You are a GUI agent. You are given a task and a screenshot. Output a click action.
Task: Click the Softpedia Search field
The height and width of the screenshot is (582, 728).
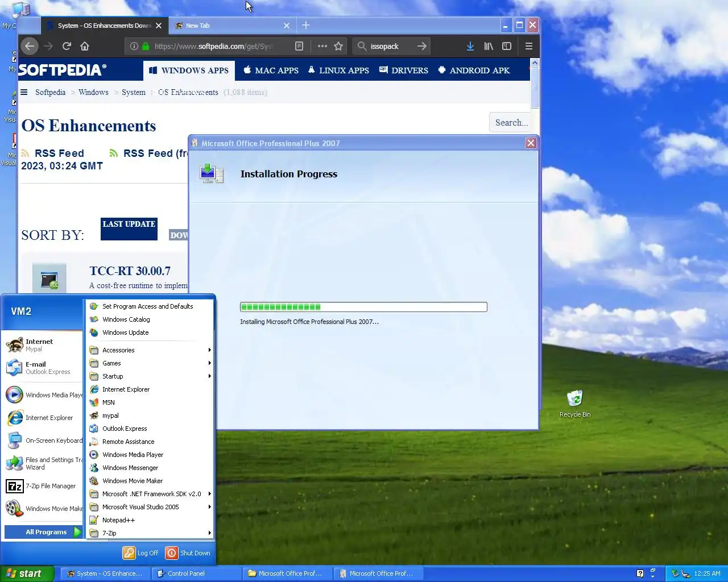(x=510, y=122)
